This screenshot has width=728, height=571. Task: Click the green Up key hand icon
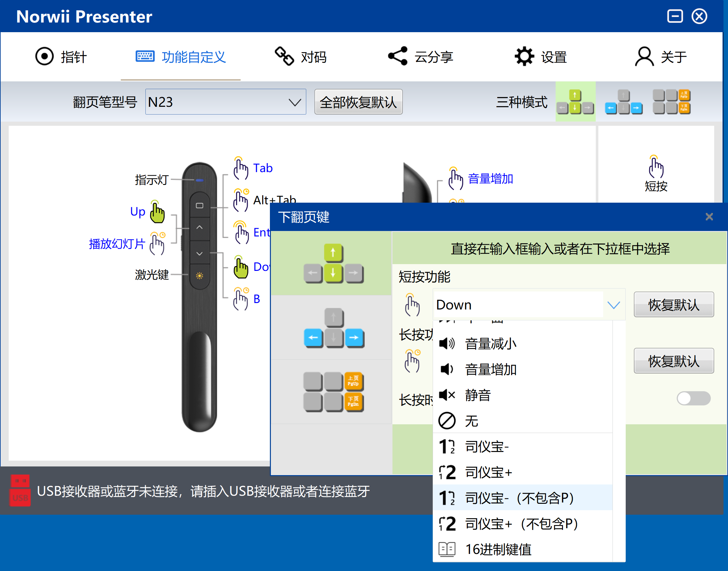coord(157,212)
